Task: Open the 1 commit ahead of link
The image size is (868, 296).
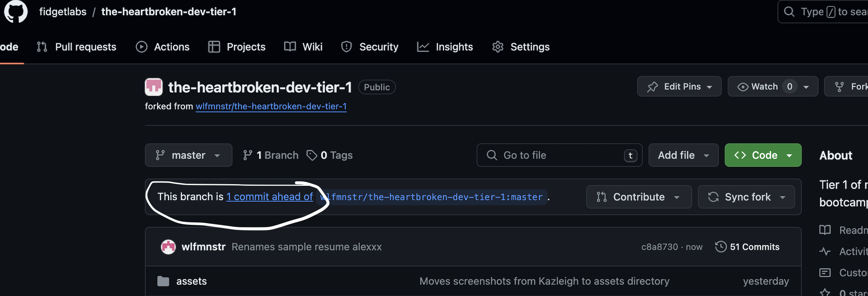Action: click(x=270, y=197)
